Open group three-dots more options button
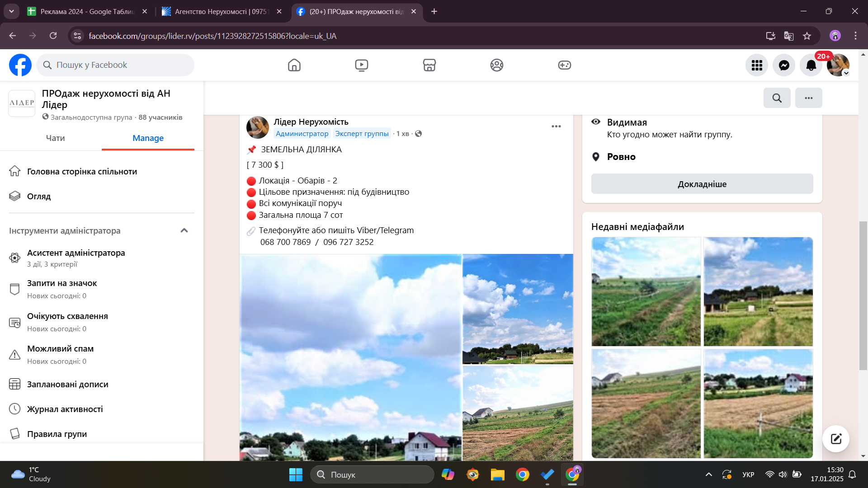The image size is (868, 488). [808, 98]
